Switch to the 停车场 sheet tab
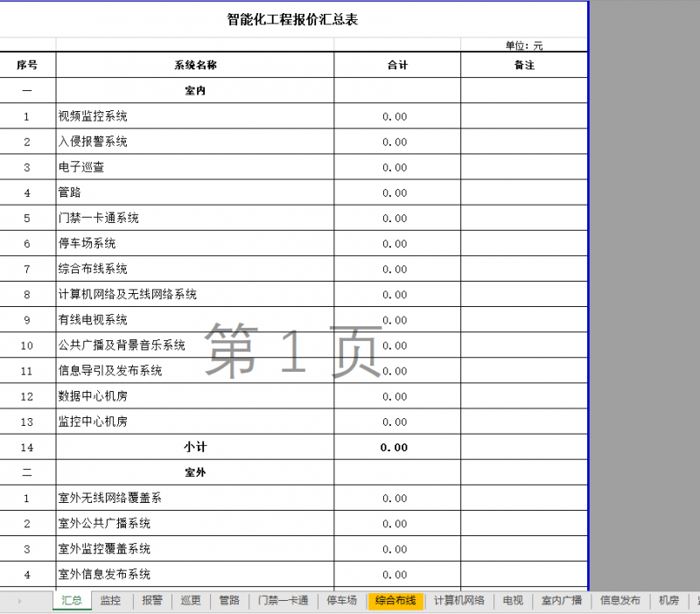The width and height of the screenshot is (700, 614). 342,601
